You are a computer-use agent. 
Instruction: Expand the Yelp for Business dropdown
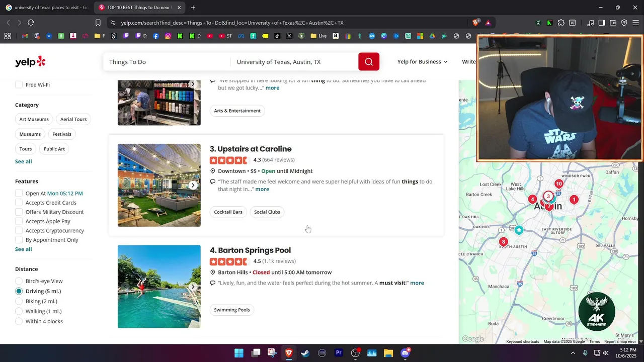point(422,62)
